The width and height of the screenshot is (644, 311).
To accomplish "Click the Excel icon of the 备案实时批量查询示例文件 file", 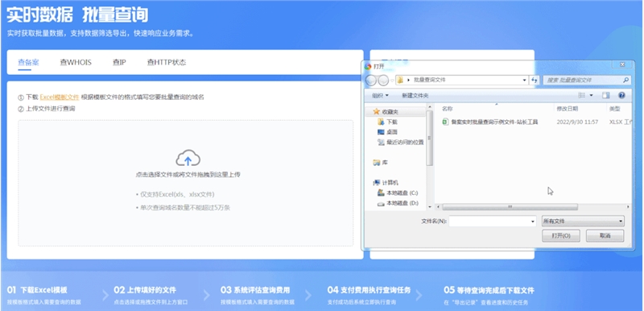I will [445, 122].
